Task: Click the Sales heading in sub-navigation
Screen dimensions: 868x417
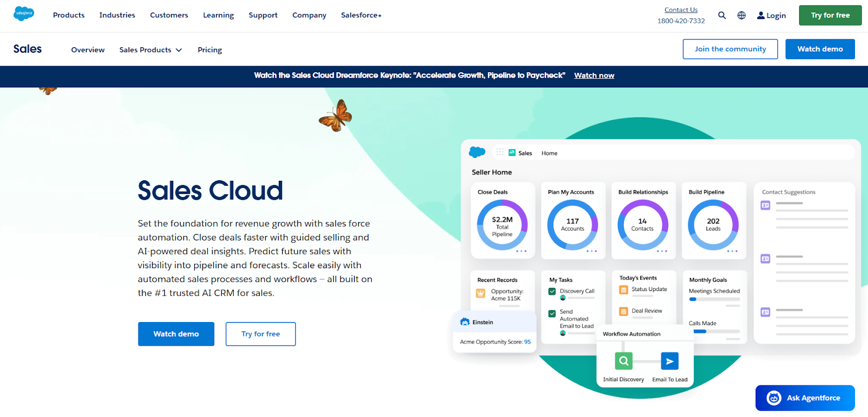Action: (x=28, y=49)
